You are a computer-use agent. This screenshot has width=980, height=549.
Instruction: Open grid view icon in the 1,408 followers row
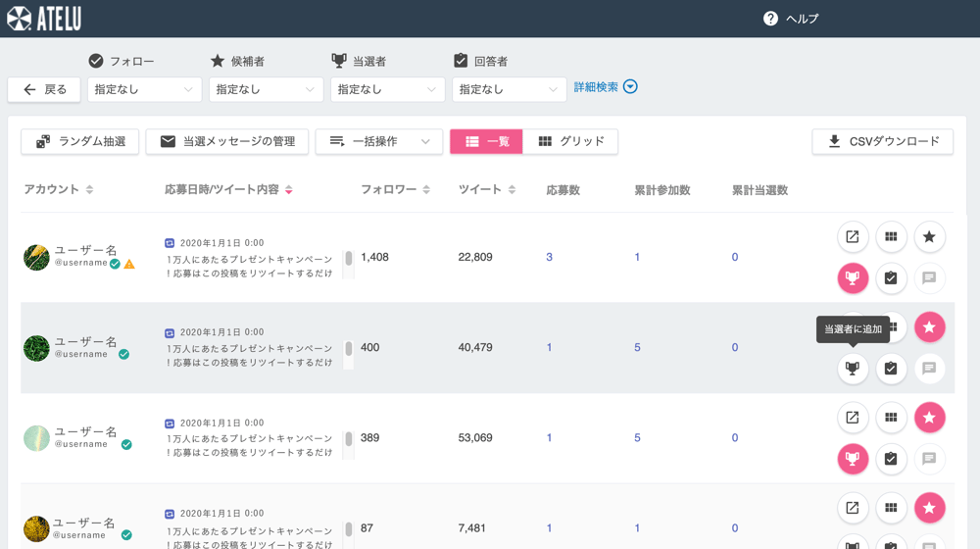891,237
